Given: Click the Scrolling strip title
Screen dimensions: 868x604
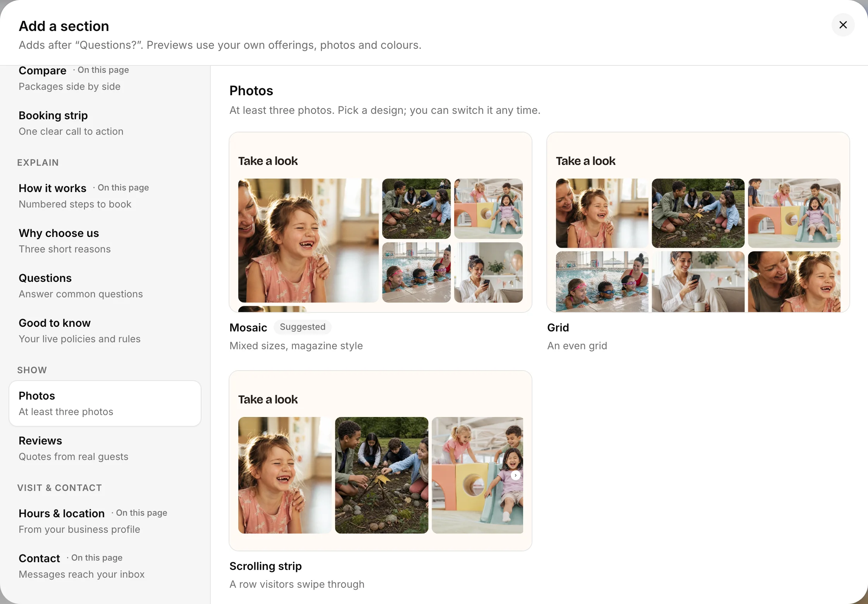Looking at the screenshot, I should [265, 566].
